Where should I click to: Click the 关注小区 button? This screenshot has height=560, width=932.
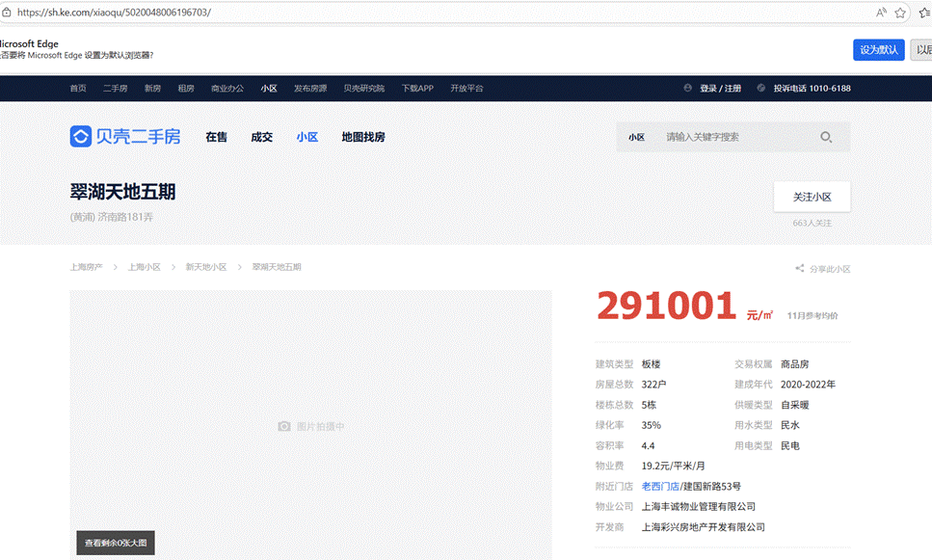812,197
